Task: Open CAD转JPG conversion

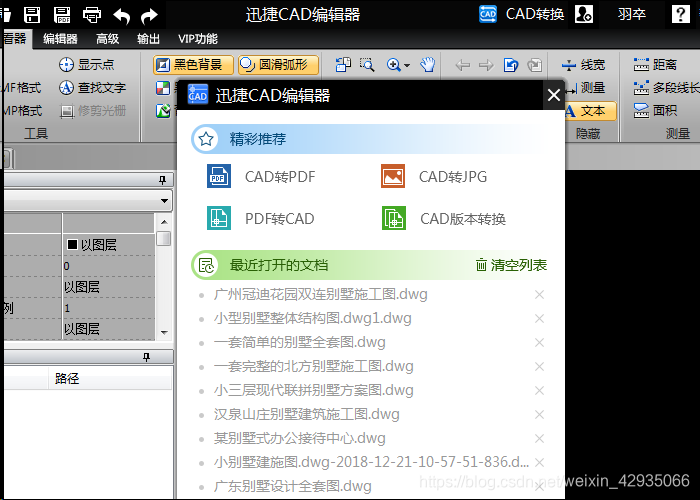Action: 434,176
